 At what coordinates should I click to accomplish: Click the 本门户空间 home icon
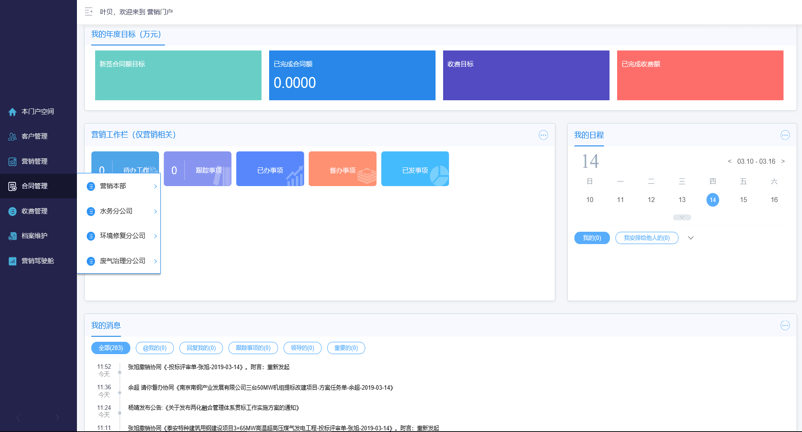pos(12,112)
